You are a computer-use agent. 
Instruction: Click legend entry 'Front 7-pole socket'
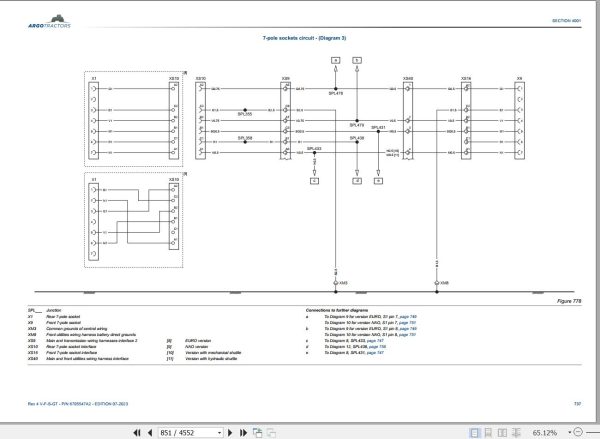pos(64,323)
